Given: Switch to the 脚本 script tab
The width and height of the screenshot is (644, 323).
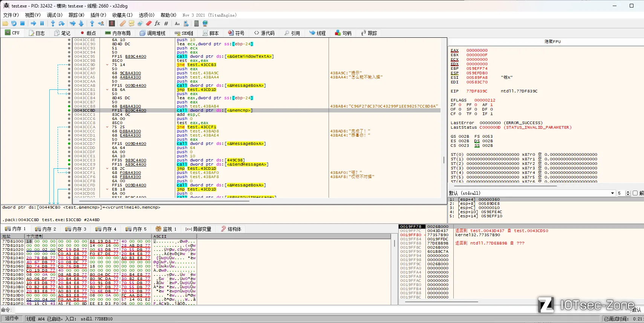Looking at the screenshot, I should 211,33.
